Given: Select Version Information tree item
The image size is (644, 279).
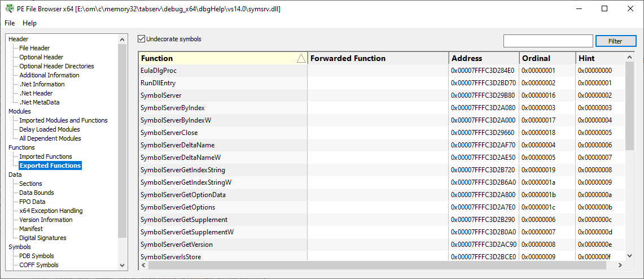Looking at the screenshot, I should click(46, 220).
